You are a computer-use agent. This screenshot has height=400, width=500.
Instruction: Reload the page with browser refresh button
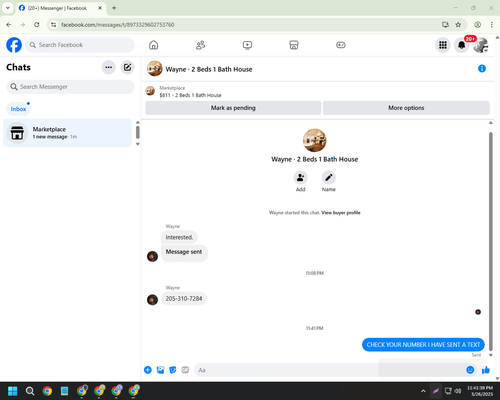coord(37,25)
